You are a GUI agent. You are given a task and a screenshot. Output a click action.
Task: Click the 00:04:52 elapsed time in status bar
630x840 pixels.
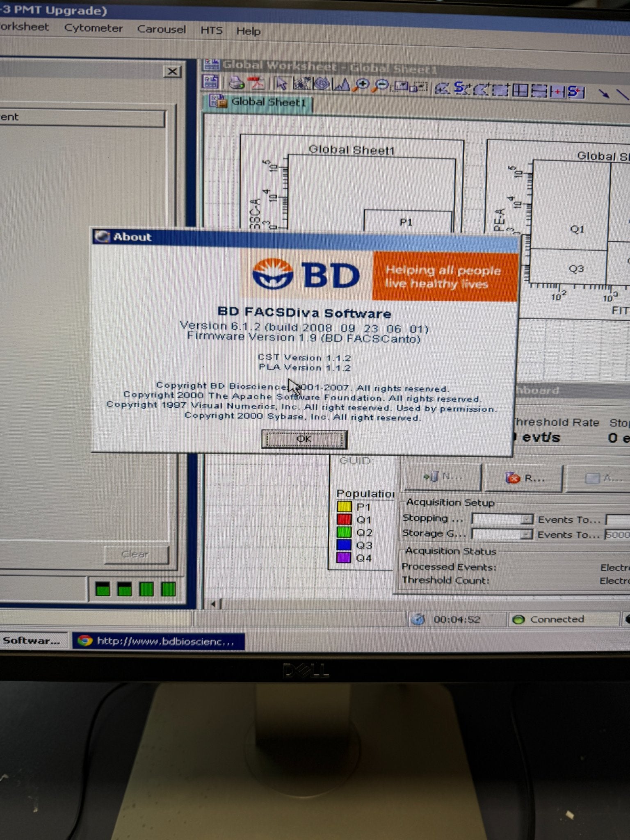[457, 619]
